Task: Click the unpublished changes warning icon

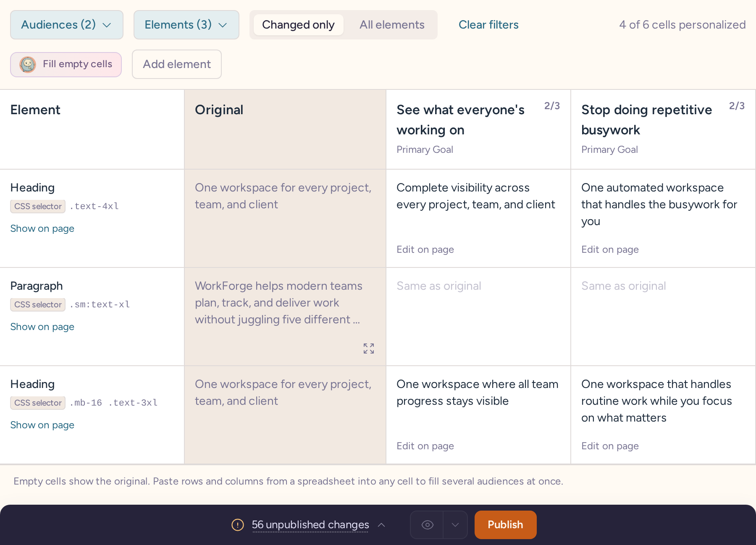Action: pyautogui.click(x=238, y=525)
